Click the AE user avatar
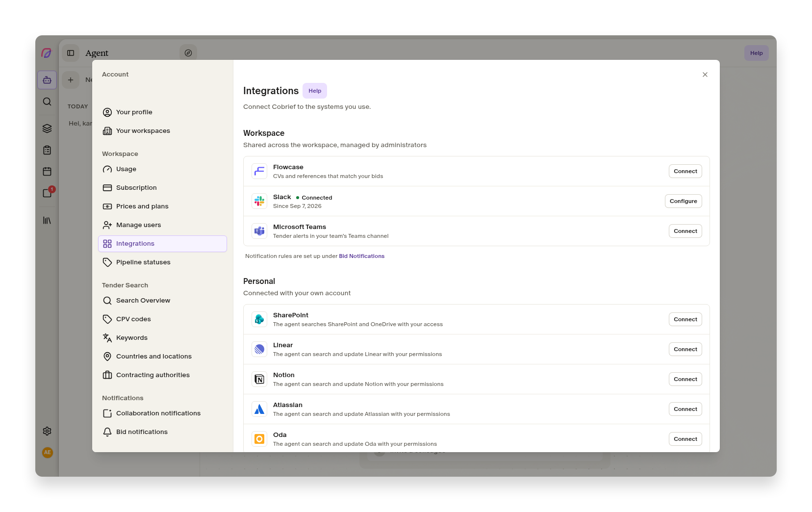The width and height of the screenshot is (812, 512). tap(47, 453)
